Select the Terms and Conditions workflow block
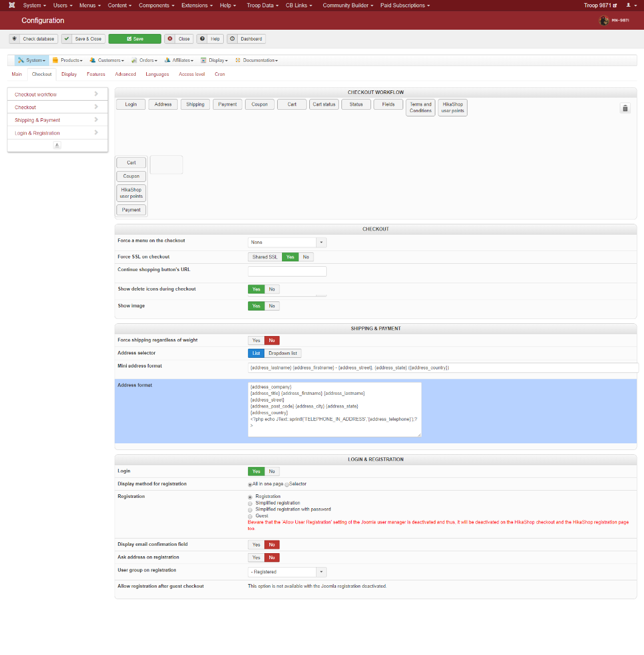644x655 pixels. coord(421,108)
